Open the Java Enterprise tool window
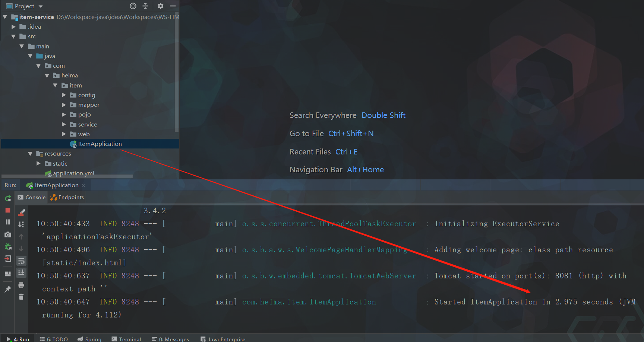 223,339
